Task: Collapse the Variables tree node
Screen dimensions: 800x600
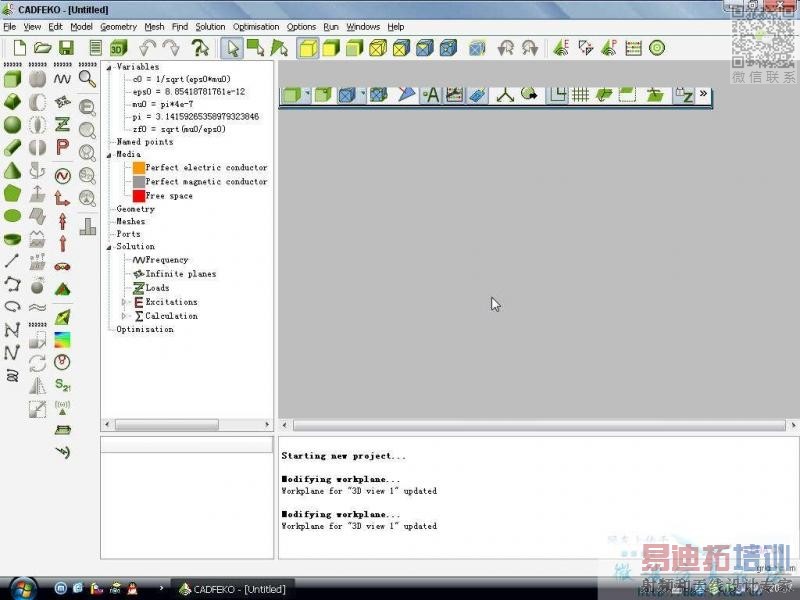Action: pos(109,67)
